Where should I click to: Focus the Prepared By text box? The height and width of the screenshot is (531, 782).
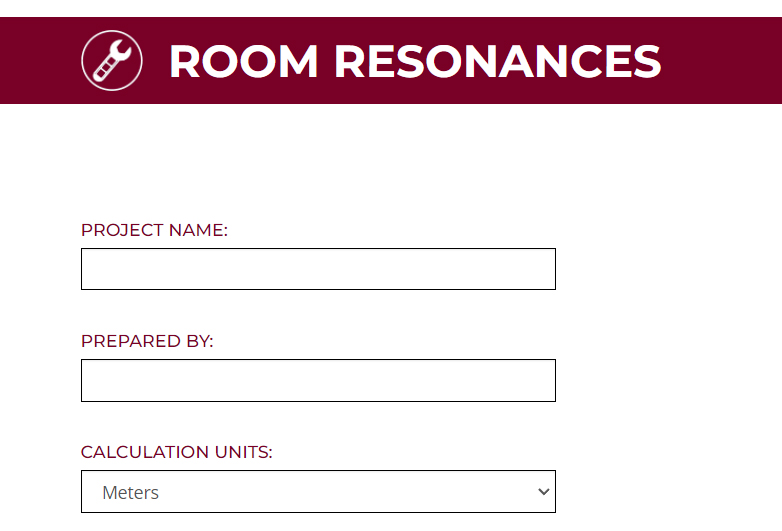coord(318,380)
